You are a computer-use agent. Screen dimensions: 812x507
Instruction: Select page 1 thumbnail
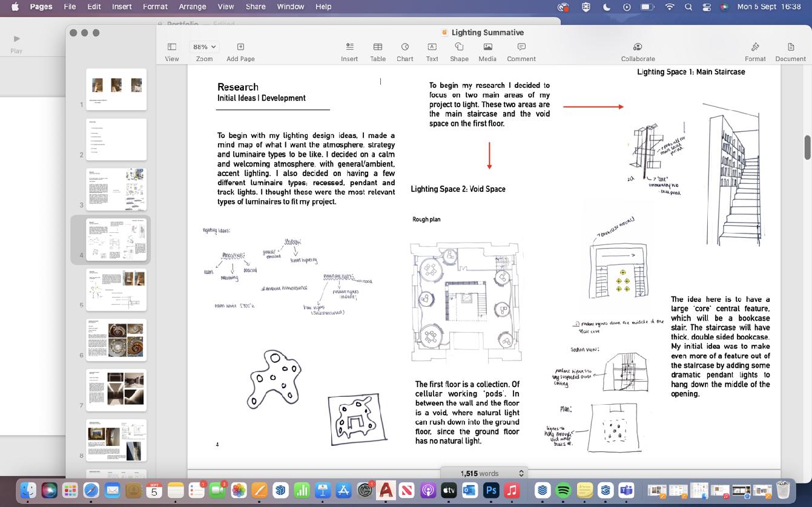click(116, 89)
